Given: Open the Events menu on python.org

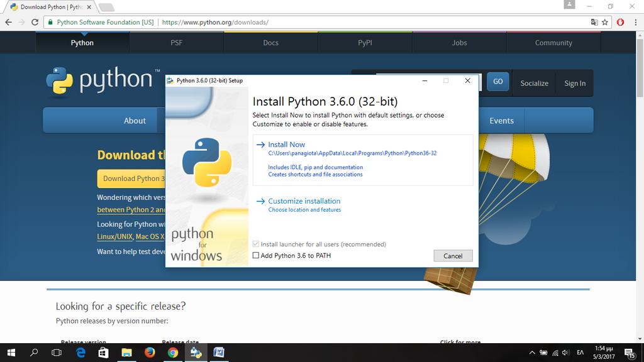Looking at the screenshot, I should (501, 121).
